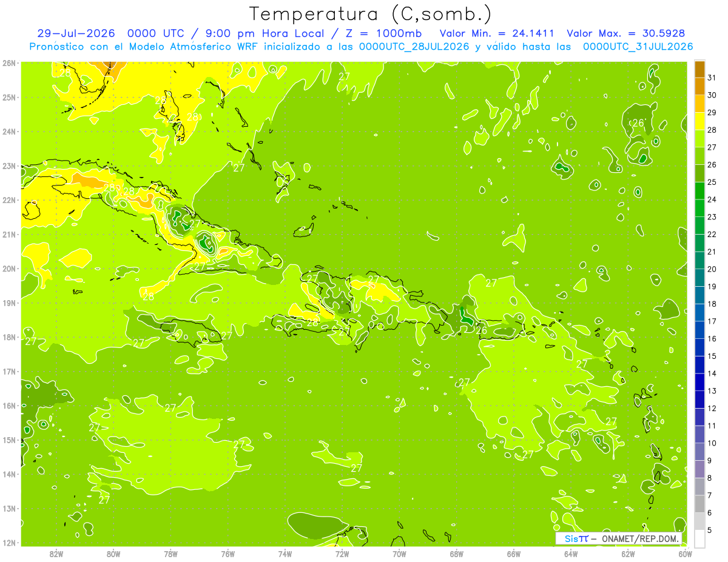Click the valid-until time '0000UTC_31JUL2026'
The width and height of the screenshot is (728, 562).
point(638,47)
